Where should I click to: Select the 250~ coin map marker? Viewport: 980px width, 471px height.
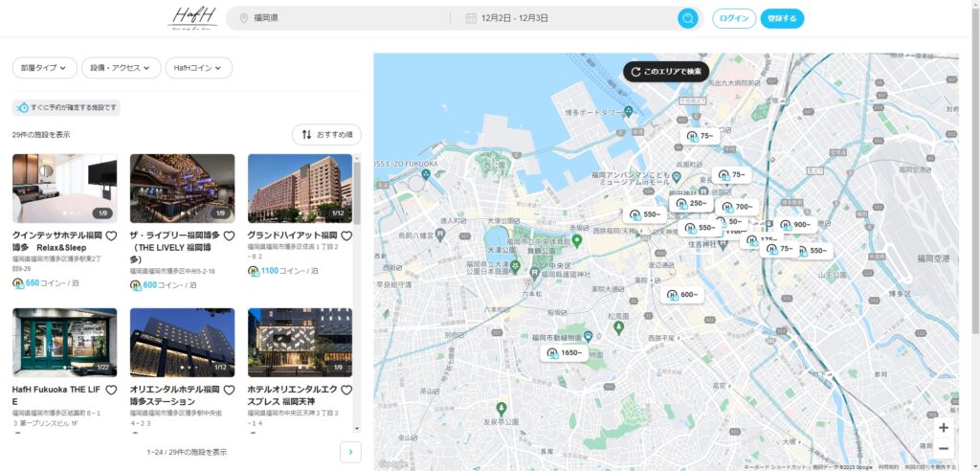(691, 204)
